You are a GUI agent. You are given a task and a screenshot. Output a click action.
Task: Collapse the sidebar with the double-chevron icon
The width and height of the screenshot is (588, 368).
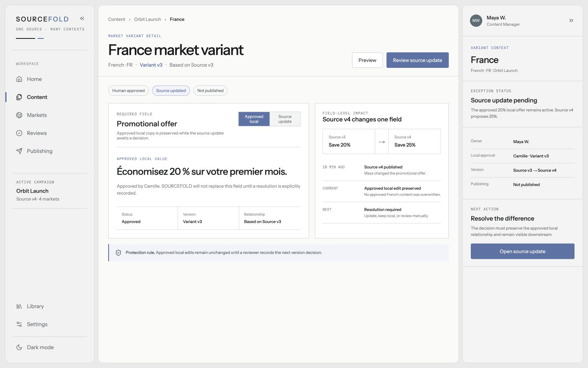[82, 18]
